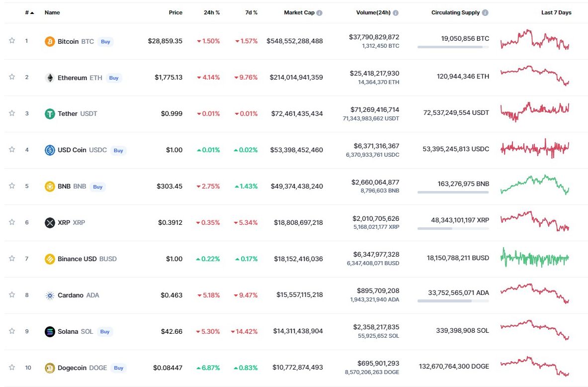Open Bitcoin's last 7 days sparkline chart
The height and width of the screenshot is (387, 588).
[x=535, y=40]
